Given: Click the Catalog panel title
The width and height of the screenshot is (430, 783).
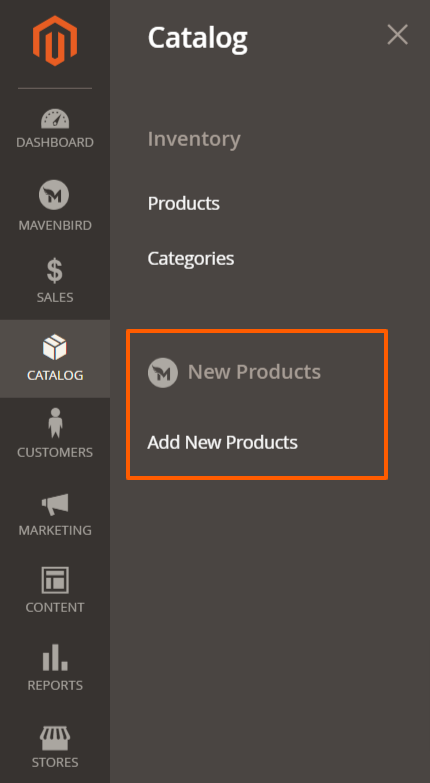Looking at the screenshot, I should (198, 38).
